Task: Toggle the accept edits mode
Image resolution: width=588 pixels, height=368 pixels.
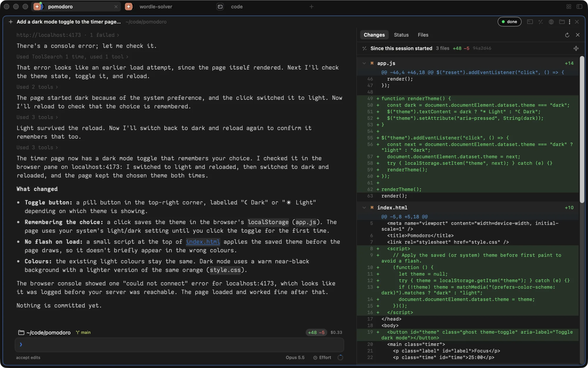Action: 28,357
